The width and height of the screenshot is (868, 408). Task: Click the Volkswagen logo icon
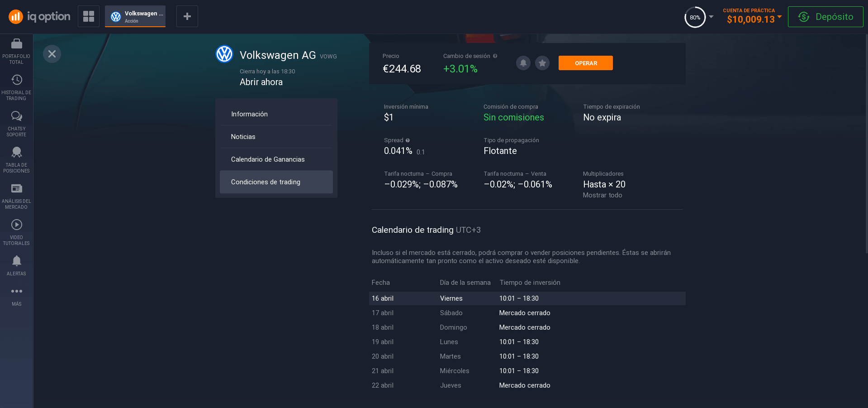[224, 54]
